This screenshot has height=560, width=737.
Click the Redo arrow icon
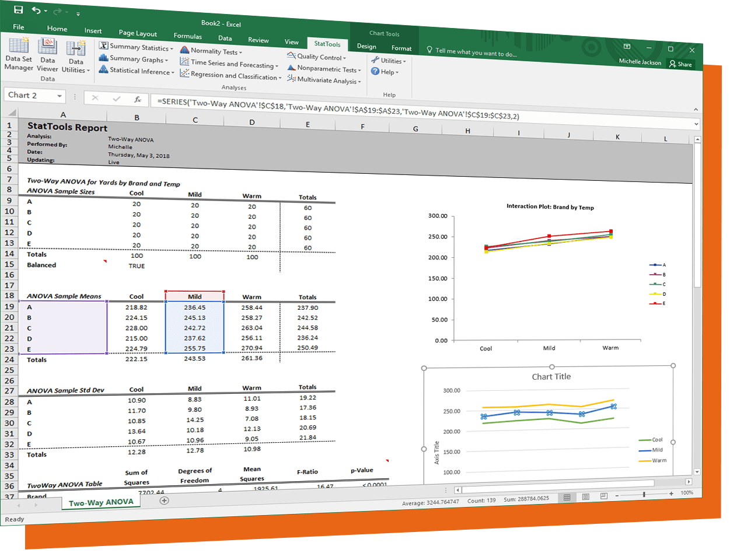pyautogui.click(x=57, y=11)
